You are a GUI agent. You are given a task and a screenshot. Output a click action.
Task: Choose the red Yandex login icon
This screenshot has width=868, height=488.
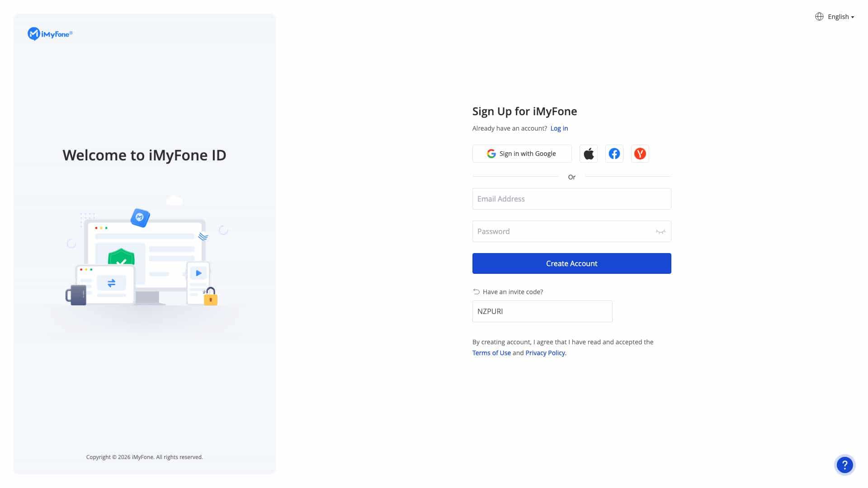click(x=640, y=154)
